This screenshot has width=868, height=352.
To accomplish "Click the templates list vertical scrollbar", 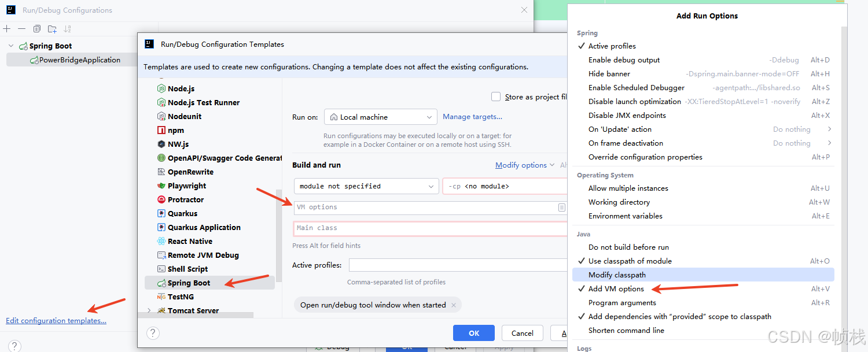I will 279,235.
